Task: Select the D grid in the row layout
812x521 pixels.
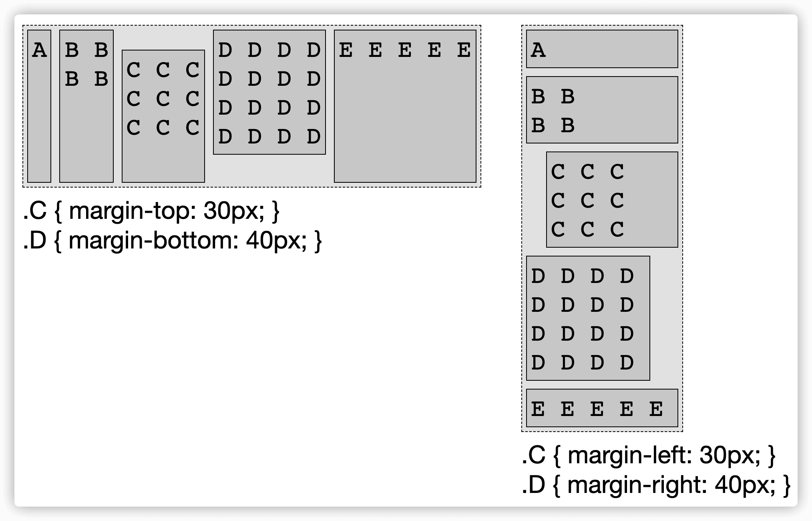Action: [269, 92]
